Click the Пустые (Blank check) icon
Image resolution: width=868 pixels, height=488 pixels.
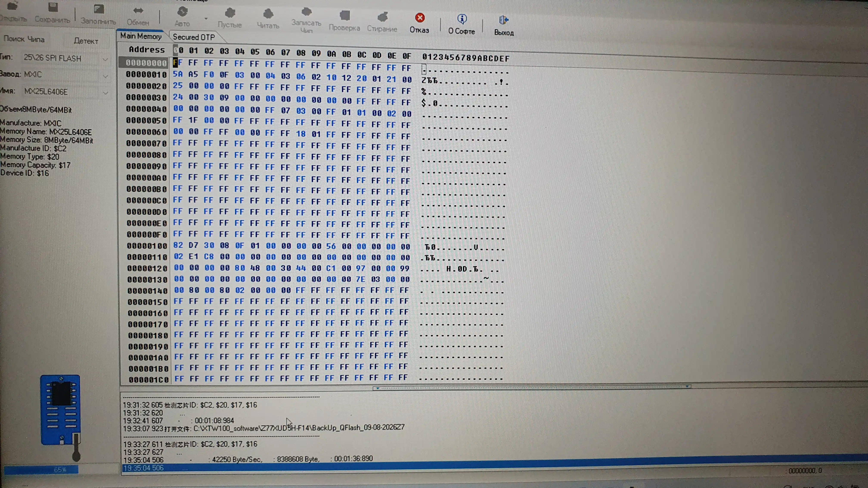[x=230, y=13]
